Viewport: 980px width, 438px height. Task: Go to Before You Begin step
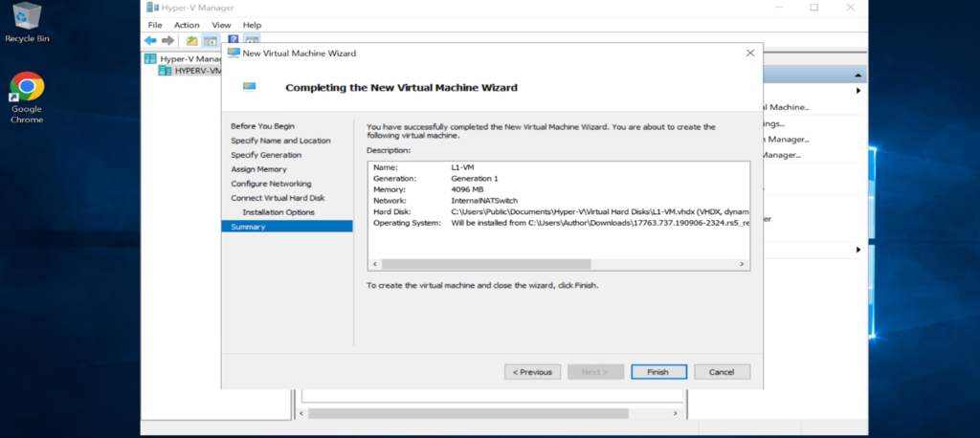coord(262,126)
